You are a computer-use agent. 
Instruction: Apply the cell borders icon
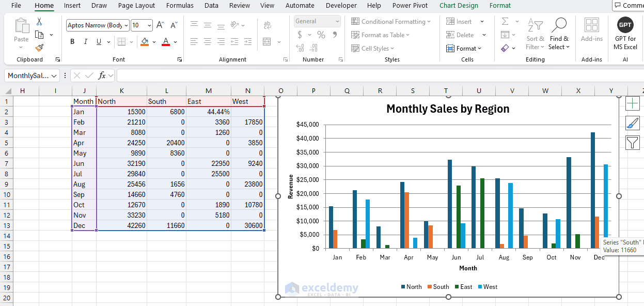pyautogui.click(x=121, y=42)
